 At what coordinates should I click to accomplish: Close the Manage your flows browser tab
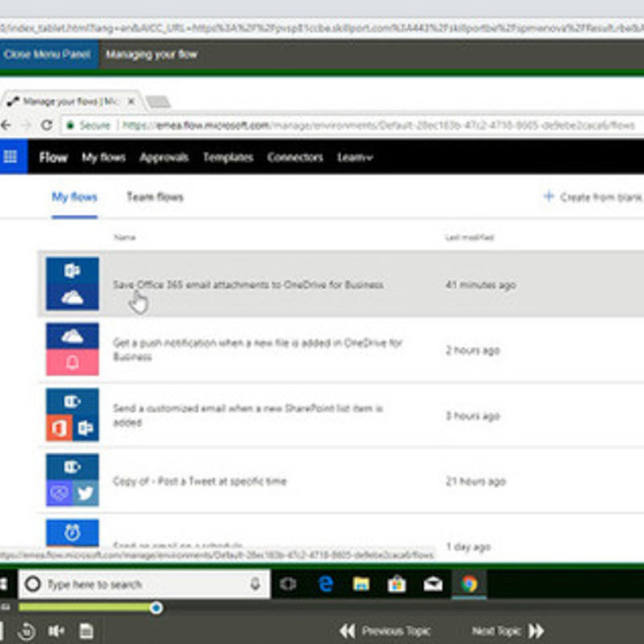pyautogui.click(x=131, y=101)
